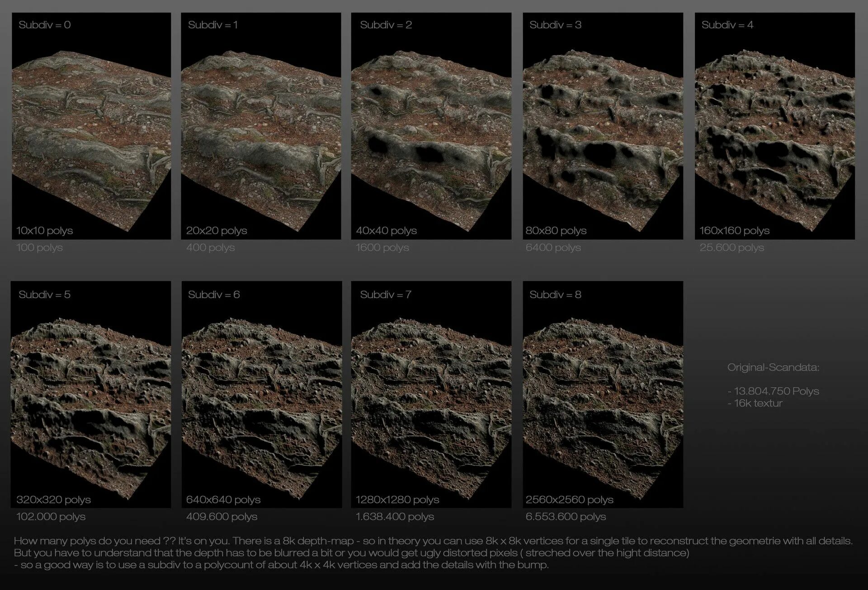Screen dimensions: 868x590
Task: Select the Subdiv = 6 terrain render
Action: click(262, 395)
